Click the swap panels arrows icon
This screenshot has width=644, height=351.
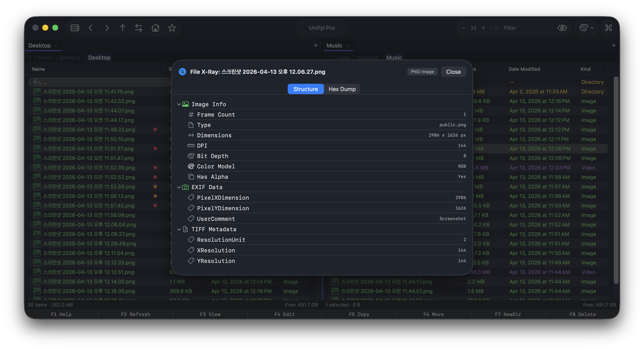[x=138, y=28]
